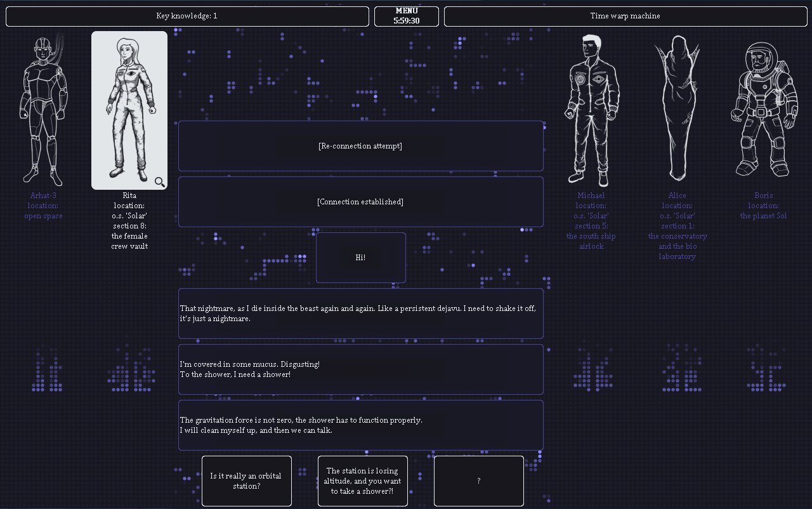Click the dot-matrix signal glyph below Boris
Viewport: 812px width, 509px height.
tap(766, 371)
